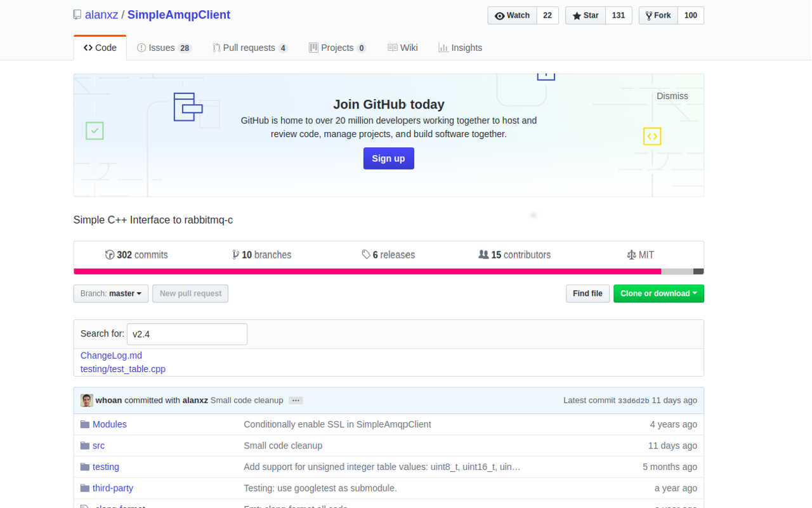Click the commits clock icon
This screenshot has width=812, height=508.
pos(110,255)
